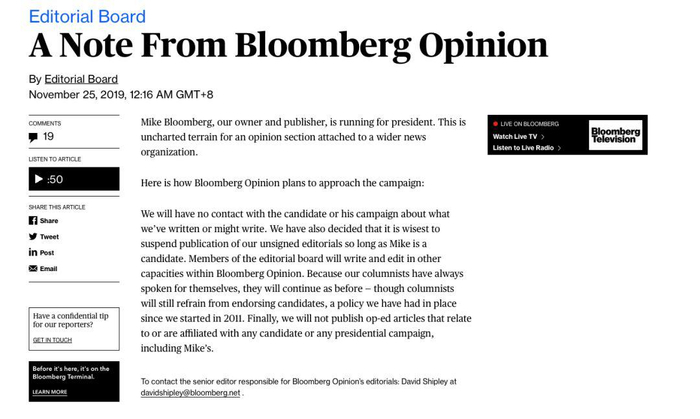Open the Get In Touch link
Image resolution: width=700 pixels, height=419 pixels.
(52, 340)
